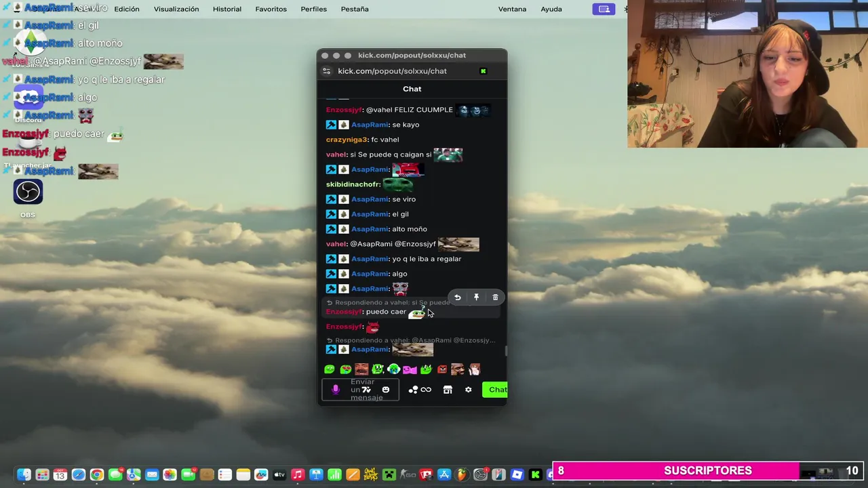
Task: Click AsapRami on the 'se kayo' message
Action: click(x=370, y=125)
